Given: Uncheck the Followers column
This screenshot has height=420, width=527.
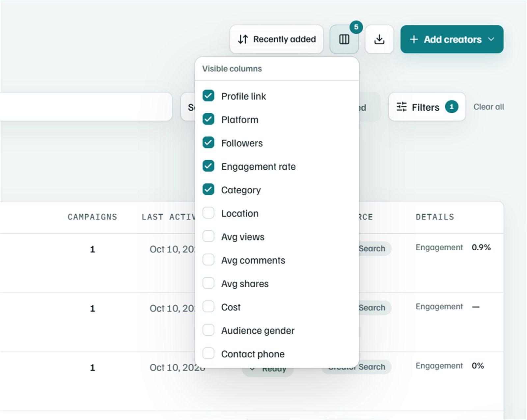Looking at the screenshot, I should point(208,143).
